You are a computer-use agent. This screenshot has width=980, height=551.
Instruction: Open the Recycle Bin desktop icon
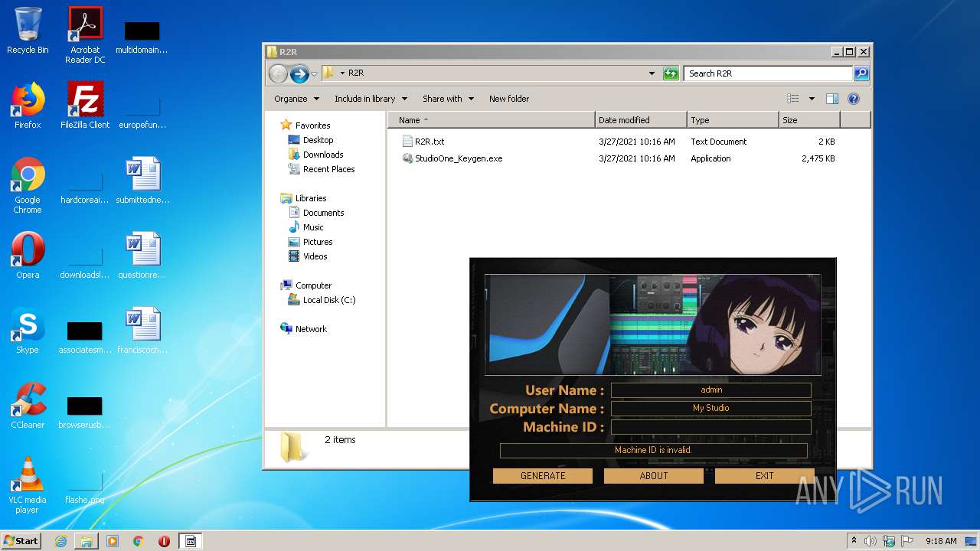tap(28, 31)
